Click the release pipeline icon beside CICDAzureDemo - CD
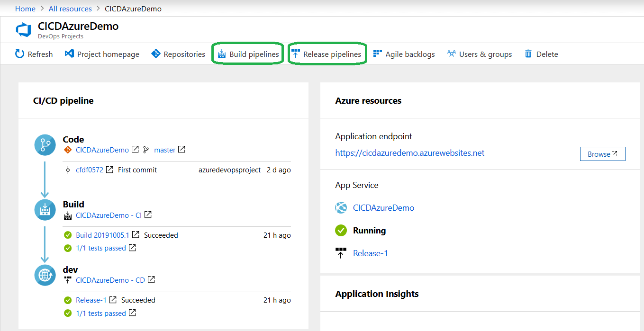Image resolution: width=644 pixels, height=331 pixels. (68, 280)
